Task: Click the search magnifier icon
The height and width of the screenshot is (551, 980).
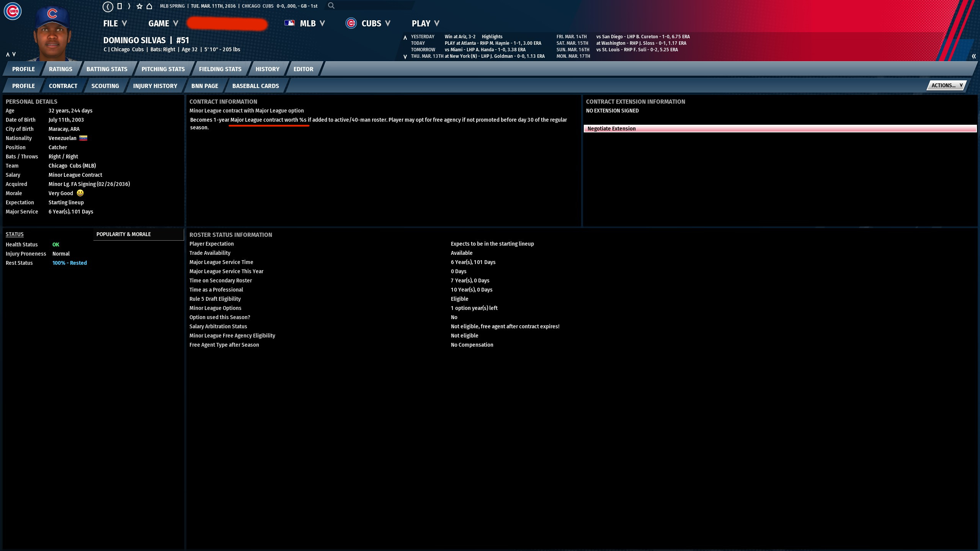Action: coord(331,6)
